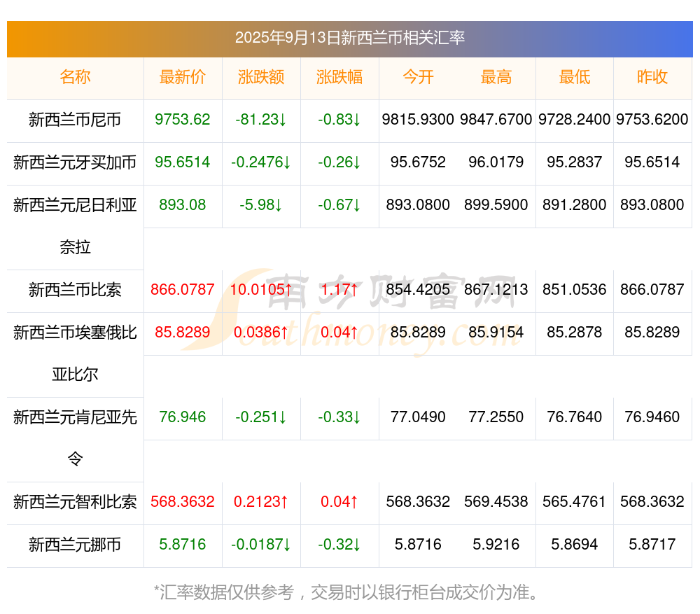The image size is (700, 614).
Task: Select the 今开 column header
Action: pos(418,77)
